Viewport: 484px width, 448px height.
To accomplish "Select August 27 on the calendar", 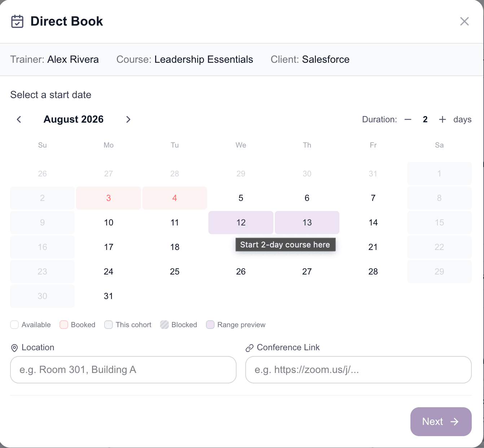I will (307, 272).
